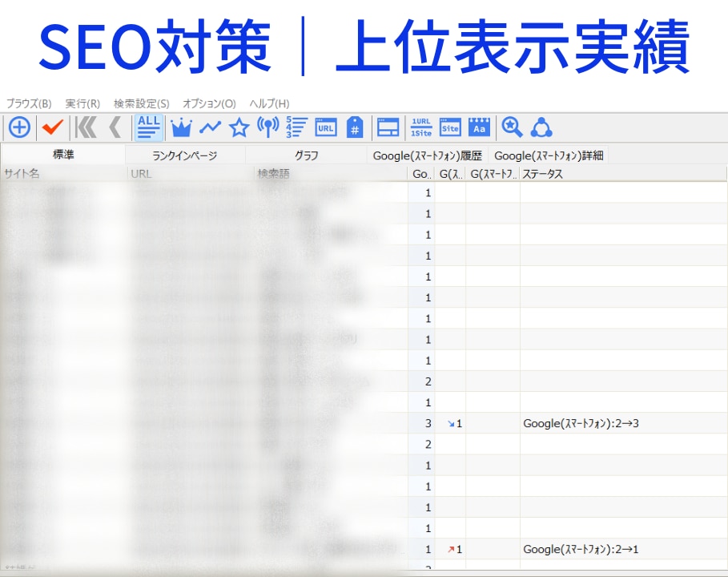Click the red up-arrow 1 change cell
728x577 pixels.
tap(451, 549)
